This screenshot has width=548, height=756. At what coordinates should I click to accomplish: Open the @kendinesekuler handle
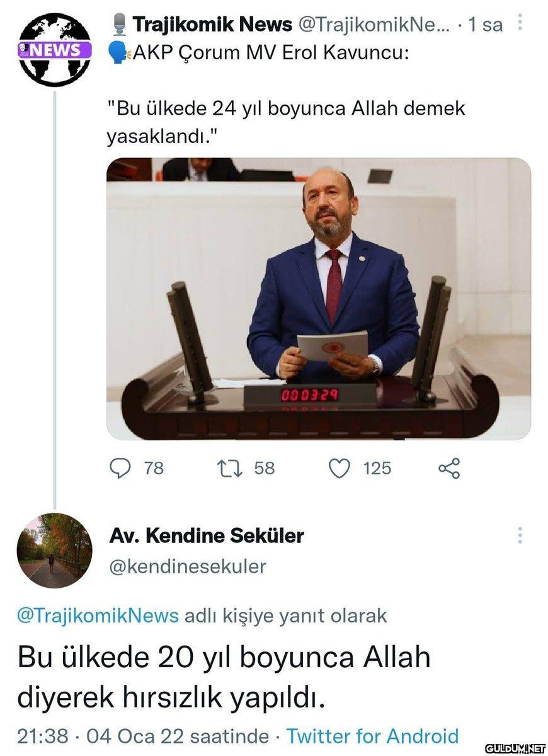pos(188,566)
